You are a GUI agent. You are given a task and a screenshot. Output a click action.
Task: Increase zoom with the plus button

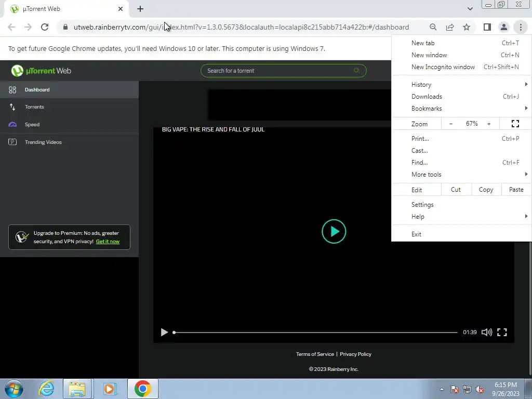click(489, 124)
